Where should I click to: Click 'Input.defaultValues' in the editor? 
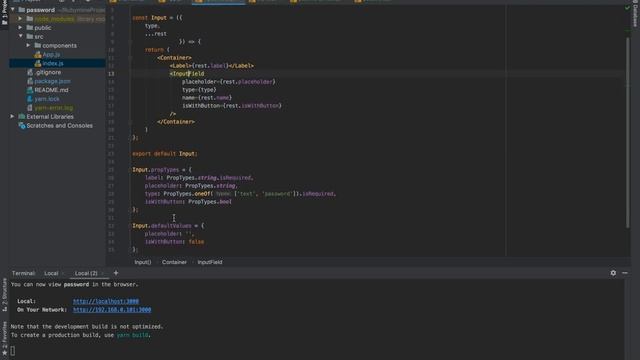coord(162,226)
